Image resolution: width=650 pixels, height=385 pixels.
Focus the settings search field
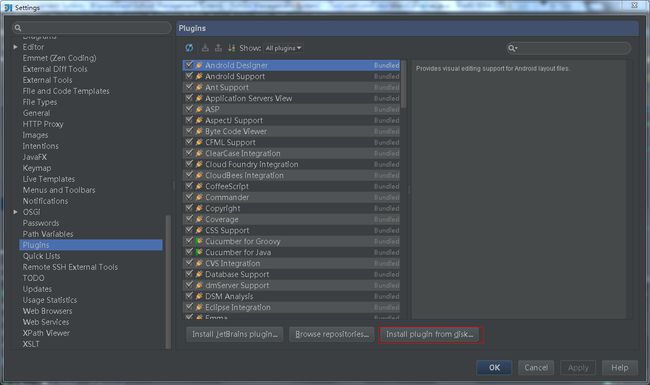click(92, 28)
